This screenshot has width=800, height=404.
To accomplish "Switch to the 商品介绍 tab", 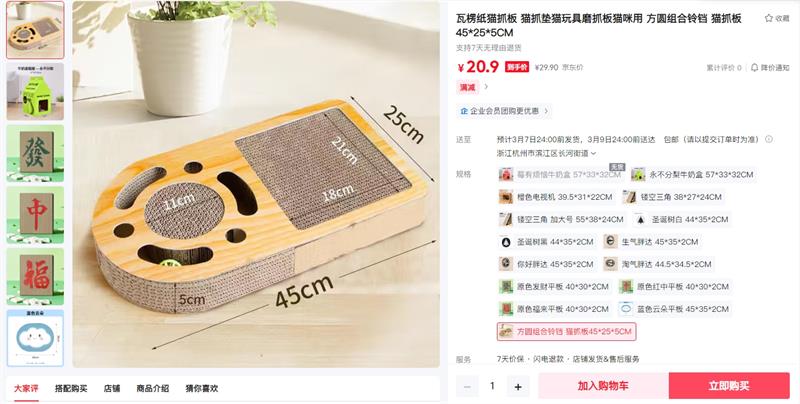I will [x=153, y=388].
